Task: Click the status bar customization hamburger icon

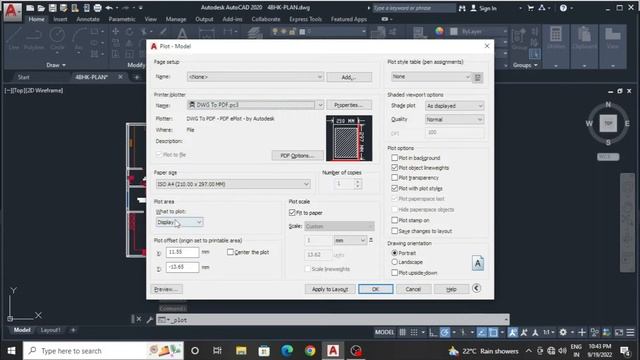Action: (631, 332)
